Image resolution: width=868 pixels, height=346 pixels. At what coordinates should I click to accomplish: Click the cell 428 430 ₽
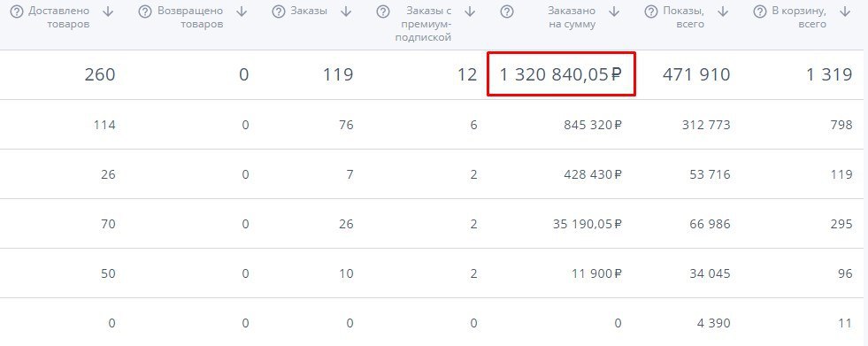coord(593,175)
